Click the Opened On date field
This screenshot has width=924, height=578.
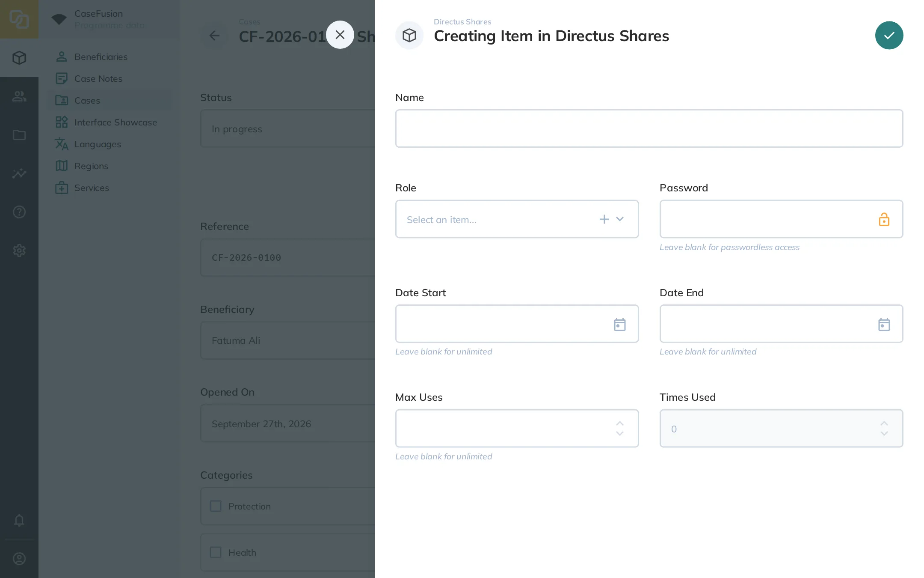[287, 423]
